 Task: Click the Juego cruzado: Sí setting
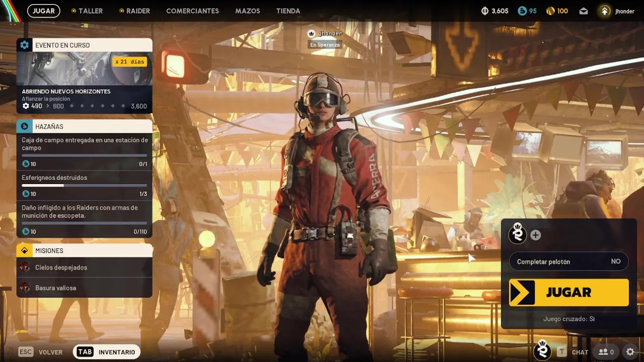tap(569, 319)
